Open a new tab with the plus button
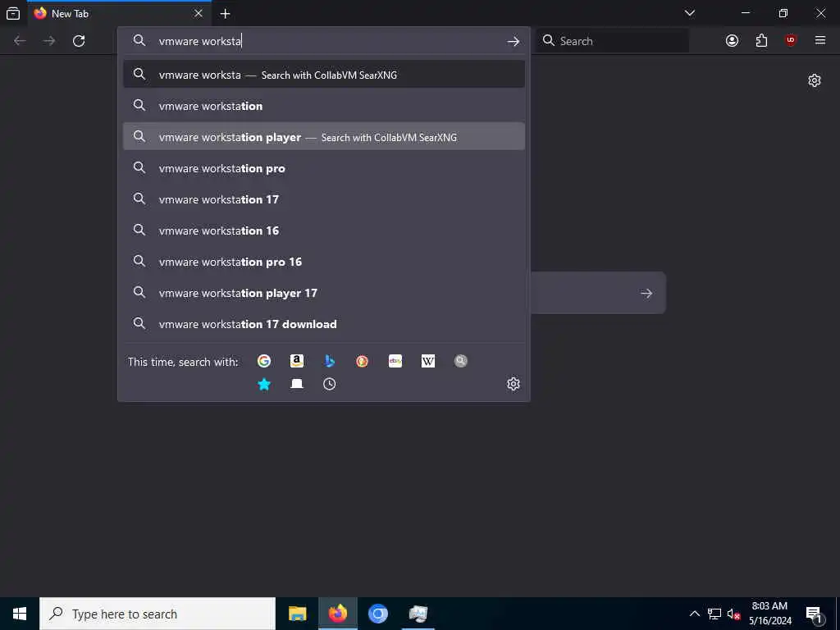Image resolution: width=840 pixels, height=630 pixels. point(225,14)
